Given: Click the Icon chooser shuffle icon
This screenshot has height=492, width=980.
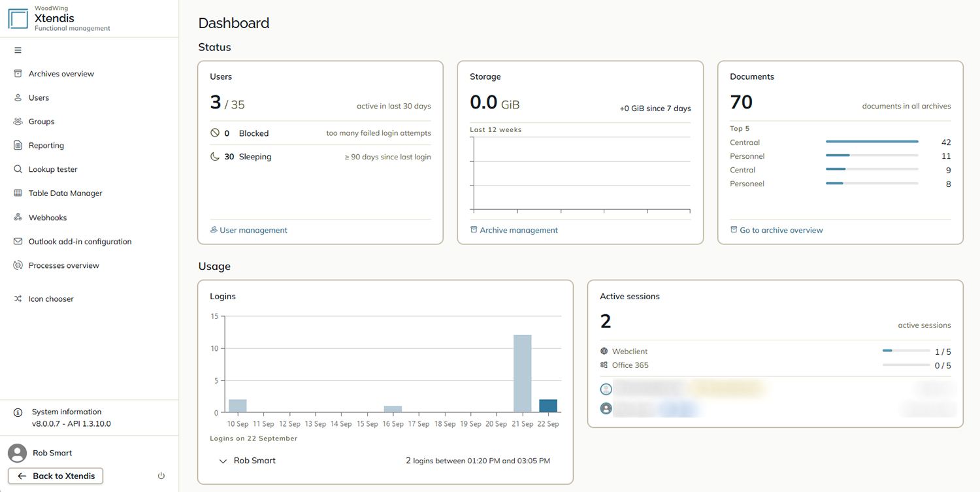Looking at the screenshot, I should [x=18, y=299].
